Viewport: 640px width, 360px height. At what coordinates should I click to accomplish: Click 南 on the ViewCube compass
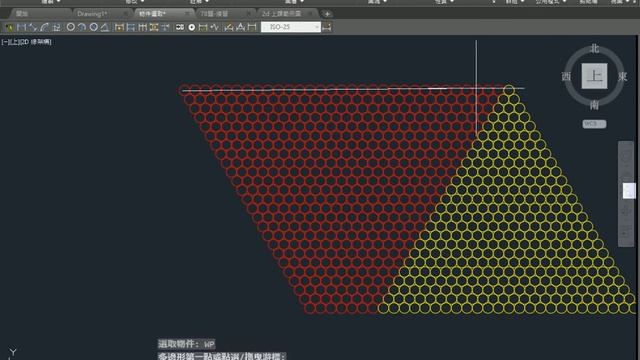click(x=594, y=105)
